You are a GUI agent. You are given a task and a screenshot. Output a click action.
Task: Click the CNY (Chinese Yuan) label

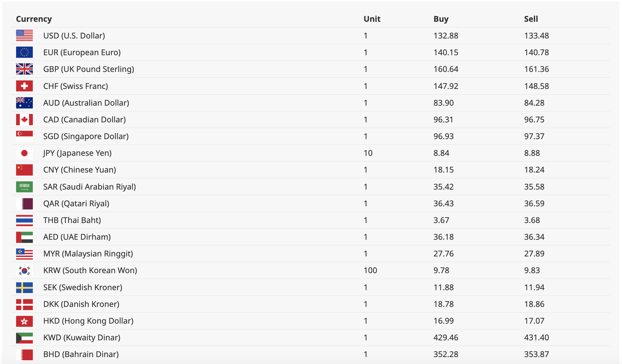pyautogui.click(x=80, y=170)
